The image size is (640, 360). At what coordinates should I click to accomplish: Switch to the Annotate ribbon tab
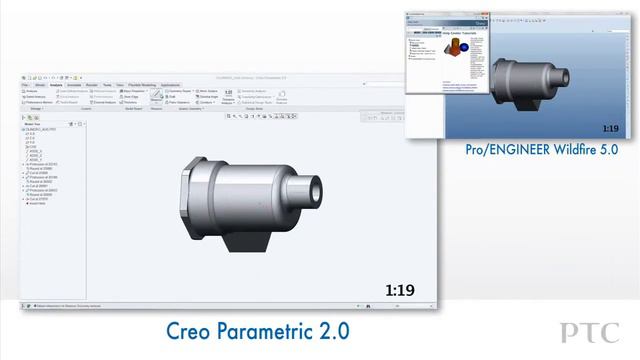pos(74,85)
